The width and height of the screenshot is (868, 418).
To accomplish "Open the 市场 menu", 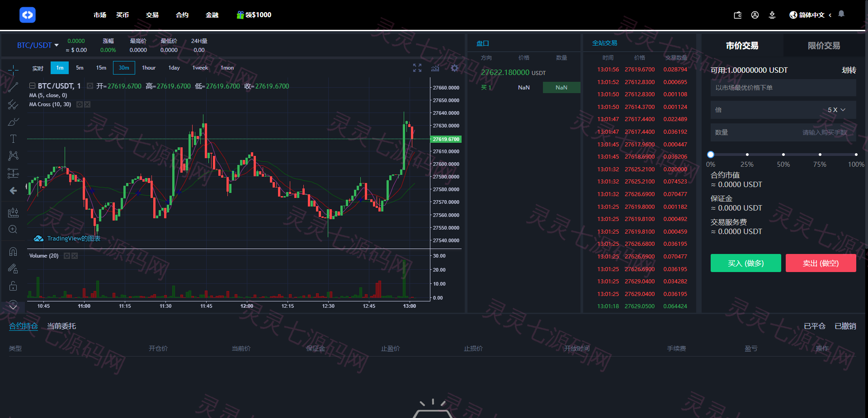I will coord(100,15).
